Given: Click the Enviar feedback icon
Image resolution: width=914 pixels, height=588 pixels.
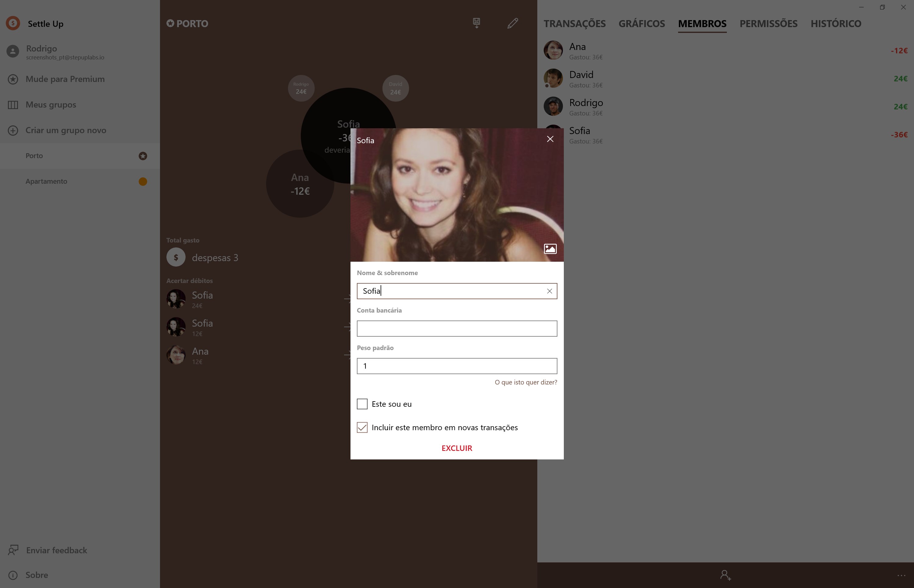Looking at the screenshot, I should 13,550.
